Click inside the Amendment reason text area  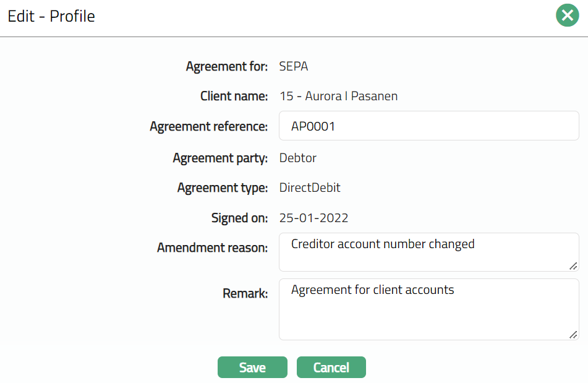pyautogui.click(x=428, y=252)
